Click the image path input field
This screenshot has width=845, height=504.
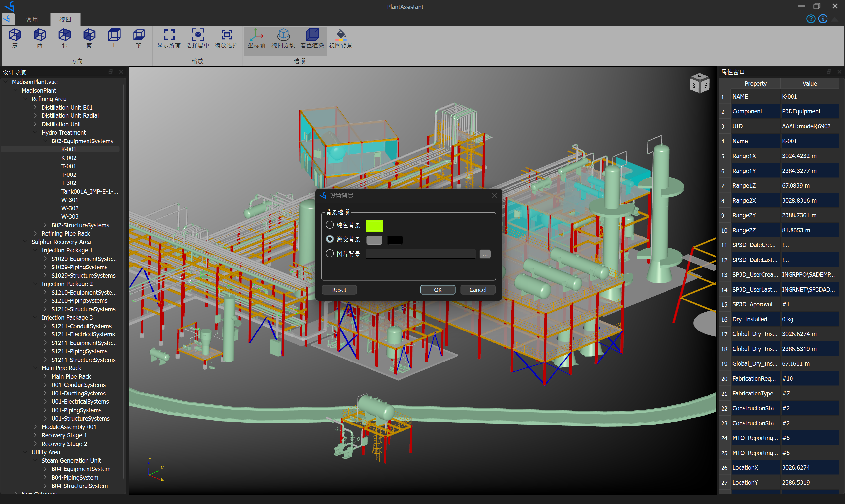tap(420, 254)
